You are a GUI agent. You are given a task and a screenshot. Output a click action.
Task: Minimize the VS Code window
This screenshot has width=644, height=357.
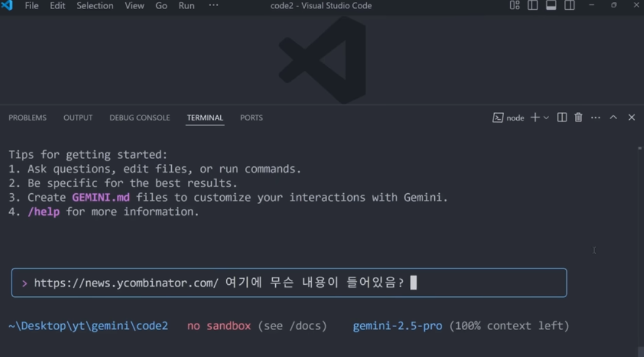pos(591,6)
